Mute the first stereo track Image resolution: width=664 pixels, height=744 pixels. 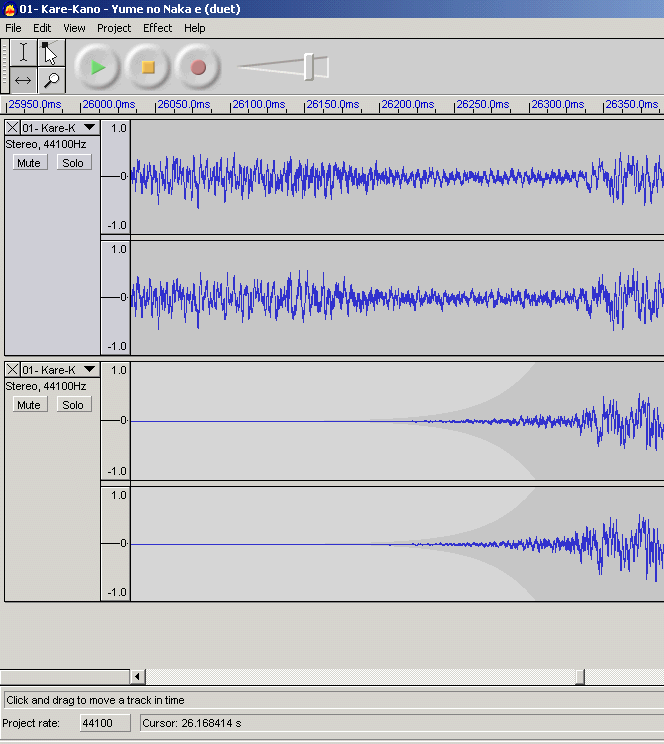click(x=29, y=163)
